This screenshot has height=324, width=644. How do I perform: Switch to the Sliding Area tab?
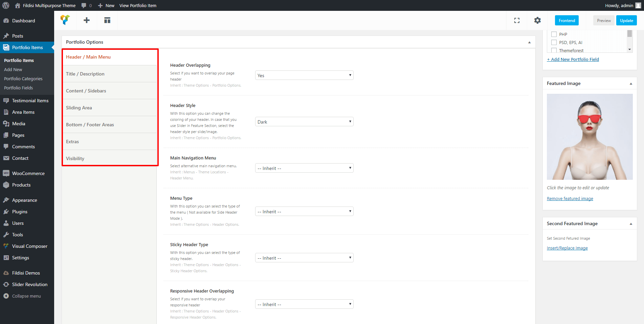point(110,108)
